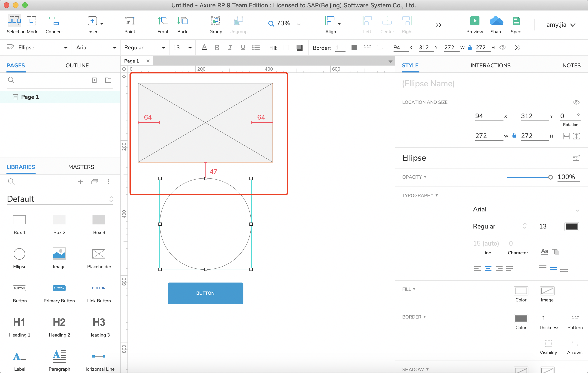Open Arial font dropdown in toolbar
The width and height of the screenshot is (588, 373).
pyautogui.click(x=96, y=48)
